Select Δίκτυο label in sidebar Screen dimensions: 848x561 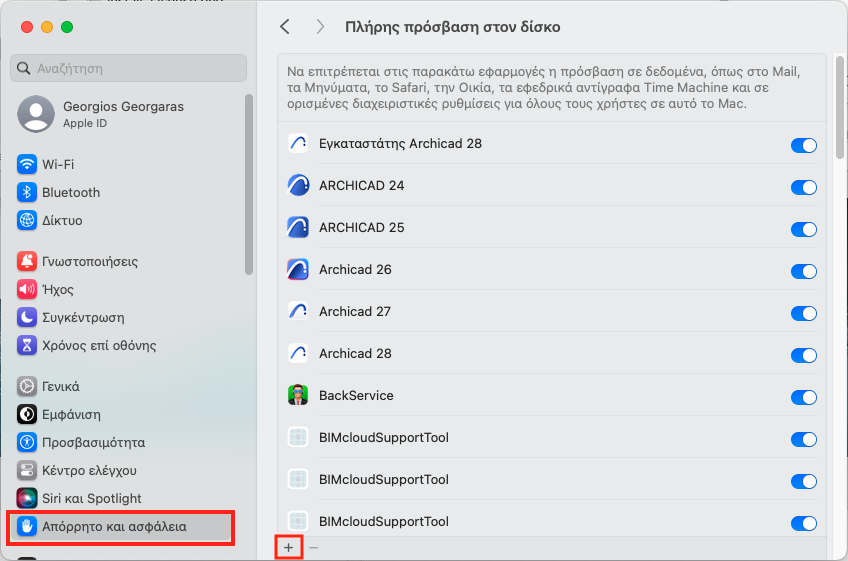click(x=62, y=221)
